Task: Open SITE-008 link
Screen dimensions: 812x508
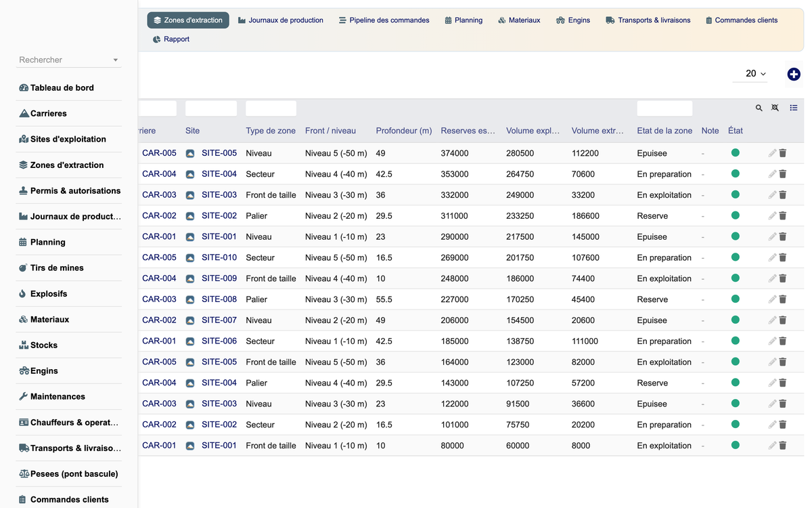Action: [x=219, y=299]
